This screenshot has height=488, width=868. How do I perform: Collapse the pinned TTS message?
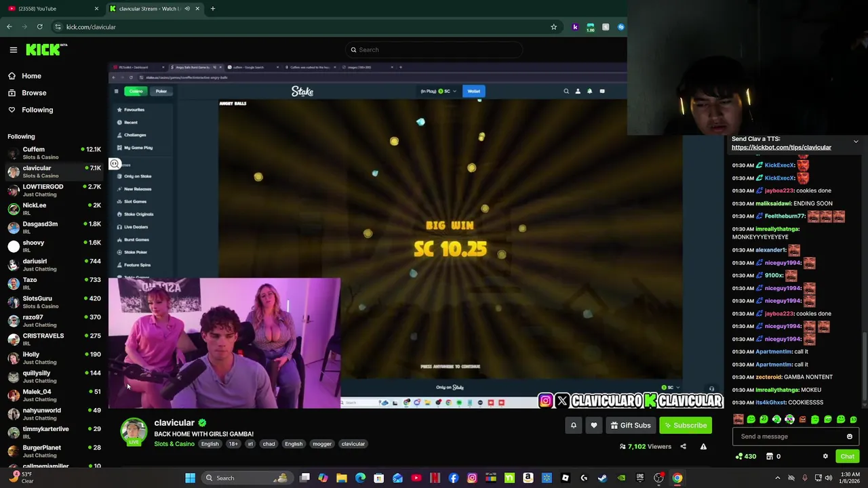pos(856,142)
